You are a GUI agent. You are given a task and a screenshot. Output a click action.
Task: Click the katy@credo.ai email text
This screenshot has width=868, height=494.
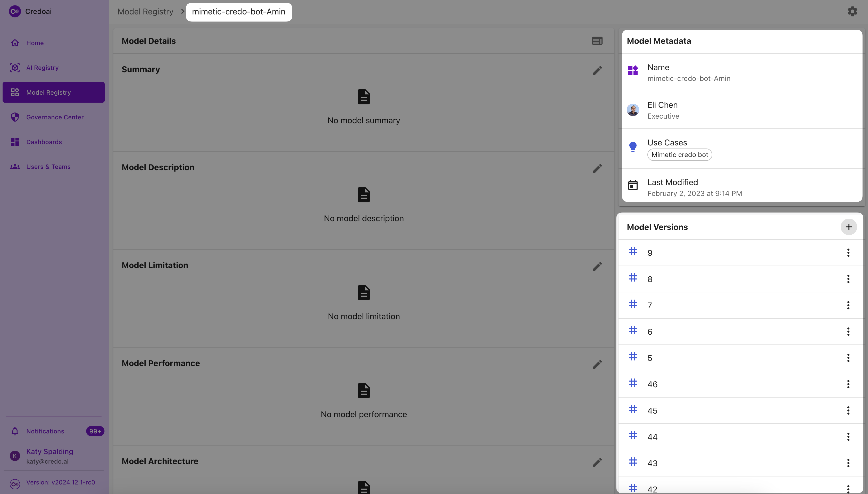[47, 462]
